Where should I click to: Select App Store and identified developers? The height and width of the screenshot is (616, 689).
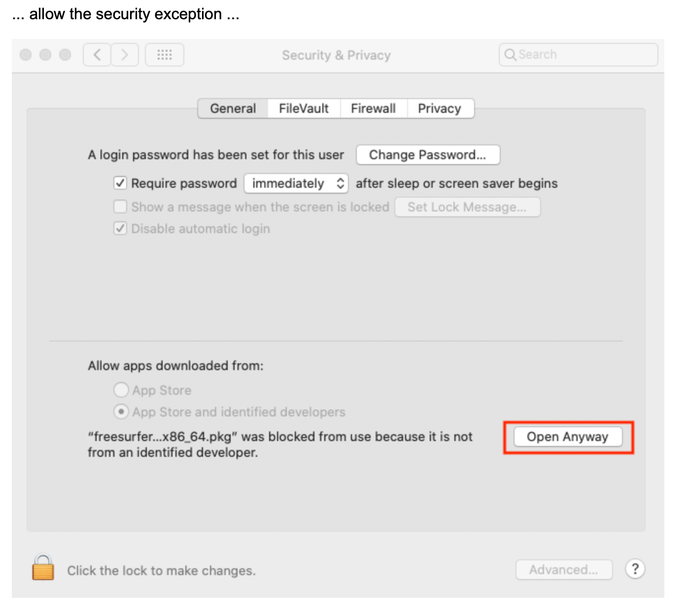point(121,411)
